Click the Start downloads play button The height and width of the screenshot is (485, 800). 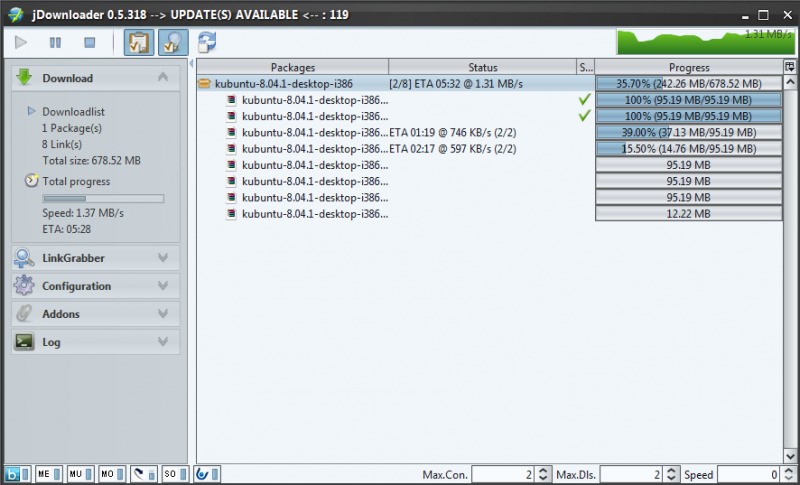point(22,42)
